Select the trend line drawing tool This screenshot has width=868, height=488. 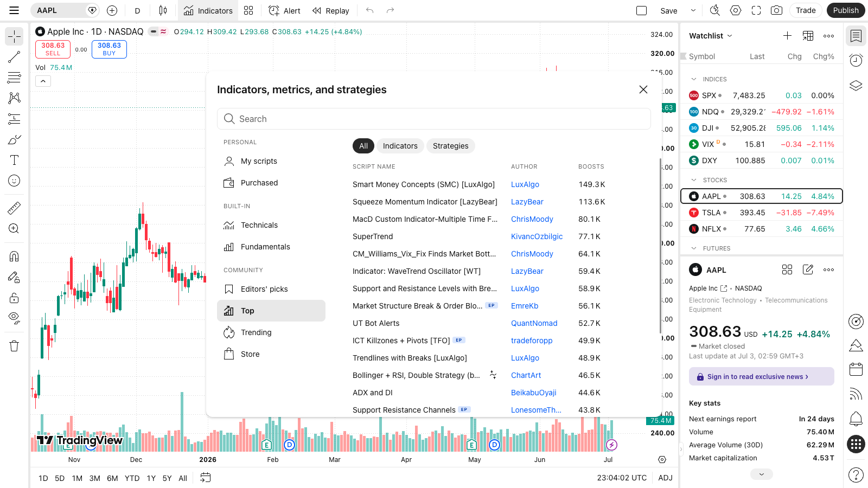click(14, 57)
